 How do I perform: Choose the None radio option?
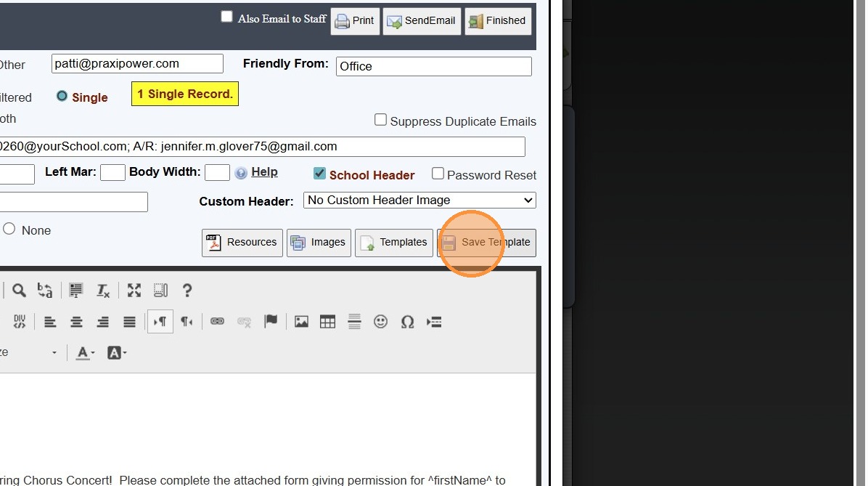pos(9,229)
